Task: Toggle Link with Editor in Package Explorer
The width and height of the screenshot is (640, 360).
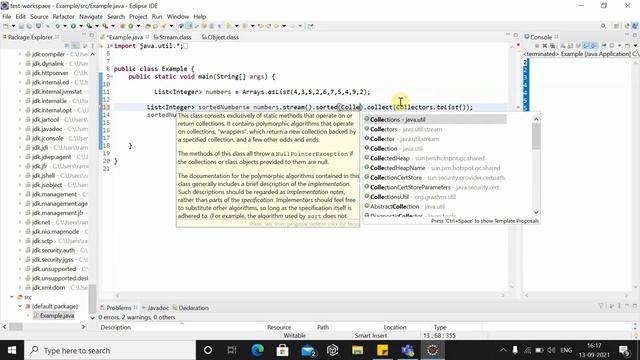Action: tap(76, 46)
